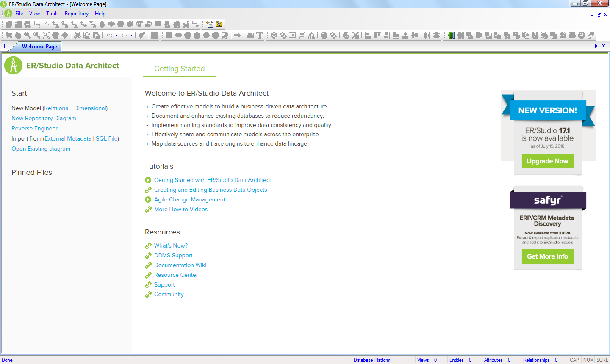Open the Help menu

coord(100,14)
